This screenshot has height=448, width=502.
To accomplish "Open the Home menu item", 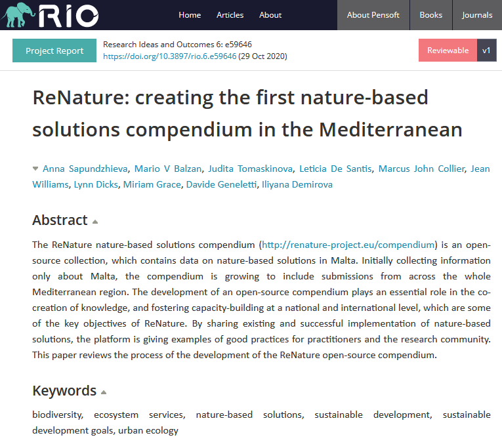I will pos(190,15).
